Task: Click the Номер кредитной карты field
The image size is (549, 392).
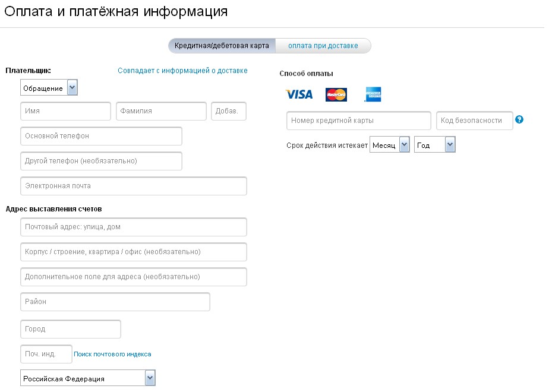Action: pyautogui.click(x=358, y=121)
